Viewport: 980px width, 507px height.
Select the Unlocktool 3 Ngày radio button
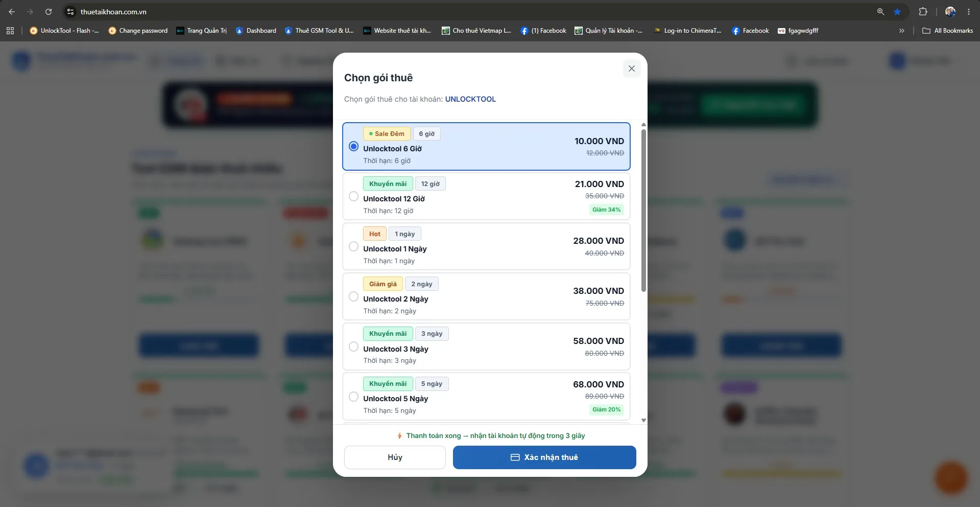click(353, 347)
